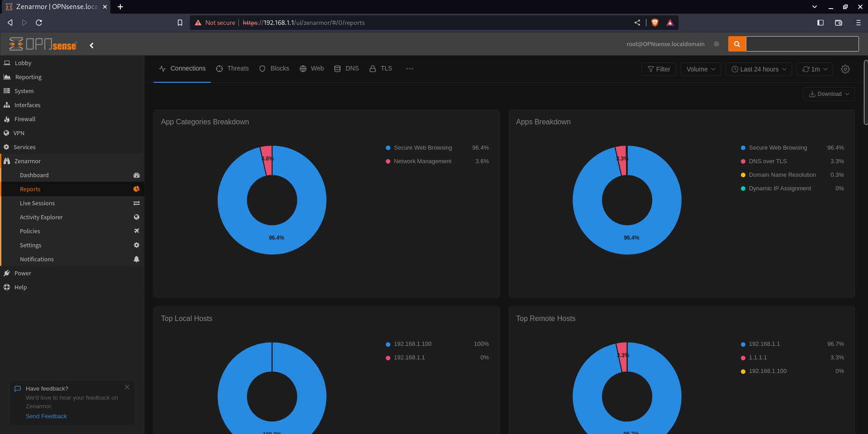Open the Download dropdown

(829, 94)
